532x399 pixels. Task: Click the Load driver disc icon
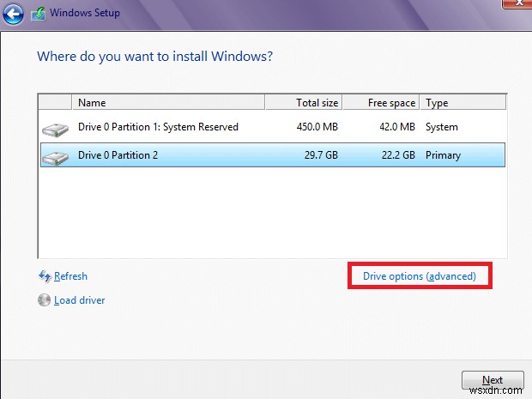[x=45, y=300]
